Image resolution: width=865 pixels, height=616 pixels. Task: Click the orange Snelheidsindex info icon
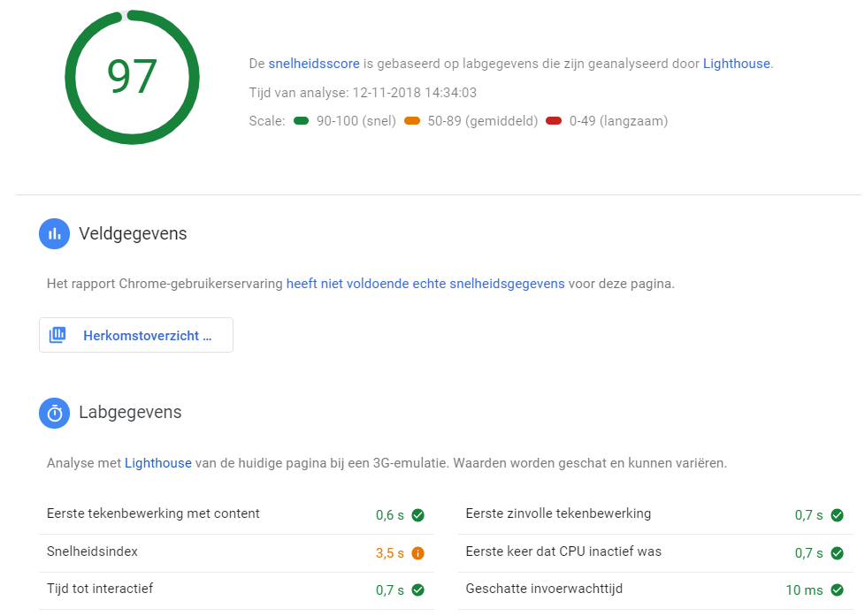(x=418, y=553)
